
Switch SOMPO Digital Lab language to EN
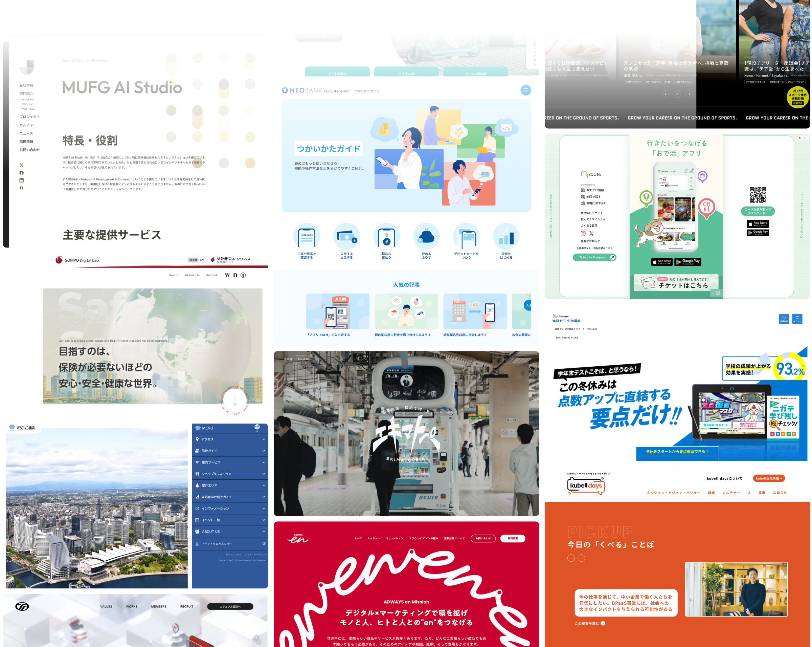point(202,260)
